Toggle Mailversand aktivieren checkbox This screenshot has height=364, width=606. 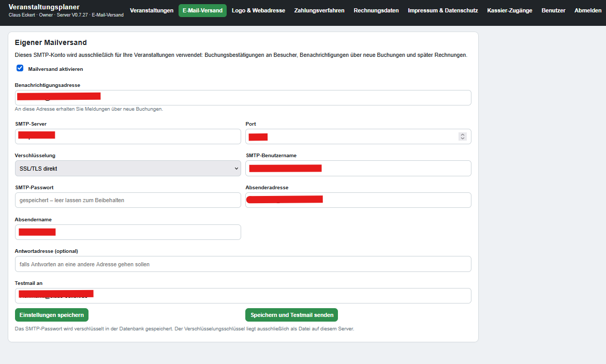[x=20, y=68]
